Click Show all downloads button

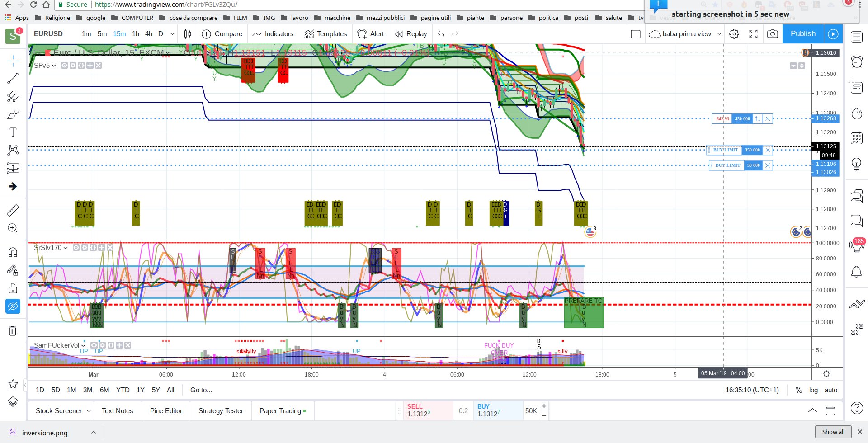click(833, 432)
